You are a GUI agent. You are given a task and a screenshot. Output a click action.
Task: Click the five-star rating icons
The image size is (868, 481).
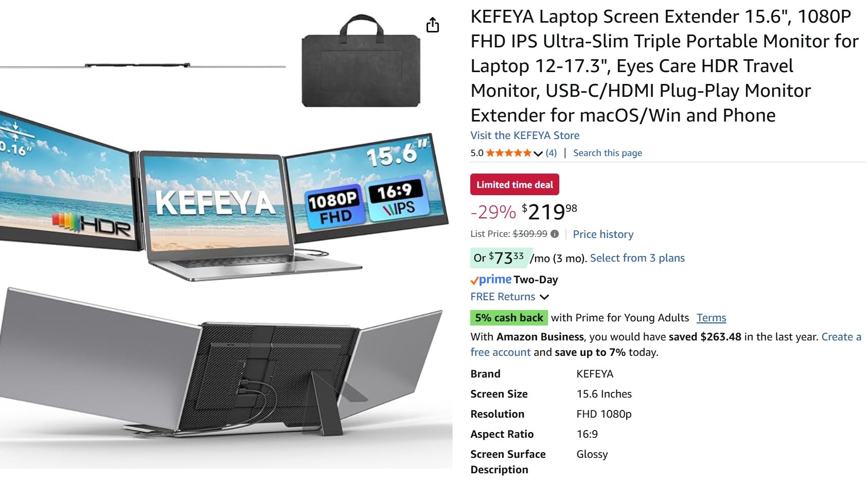tap(509, 153)
